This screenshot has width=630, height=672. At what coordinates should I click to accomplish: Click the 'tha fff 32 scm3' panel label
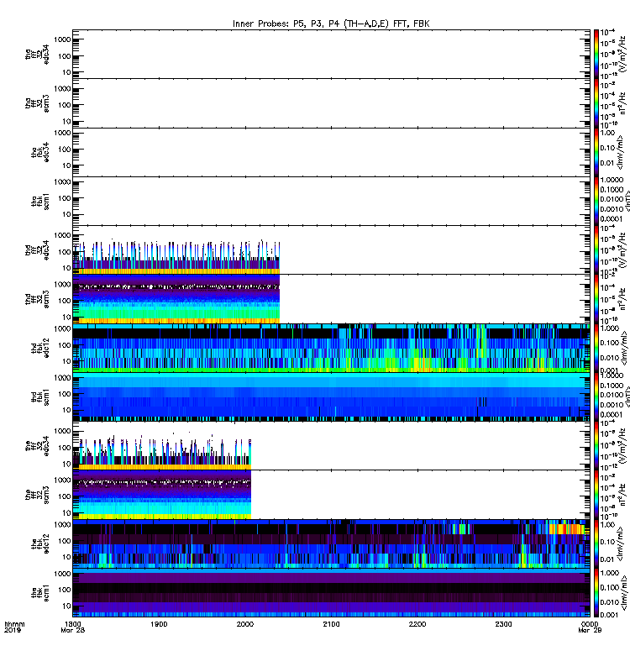pos(37,103)
